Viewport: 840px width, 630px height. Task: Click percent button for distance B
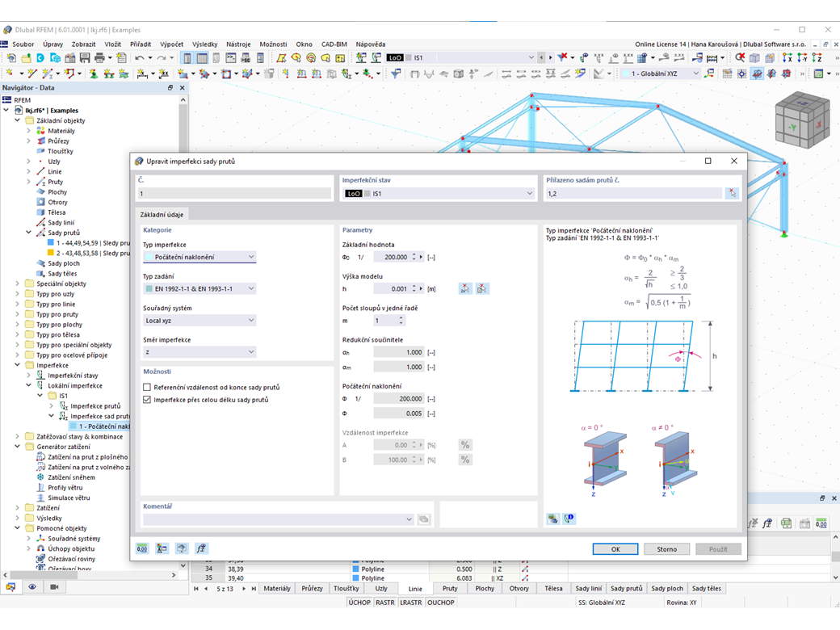pos(465,460)
